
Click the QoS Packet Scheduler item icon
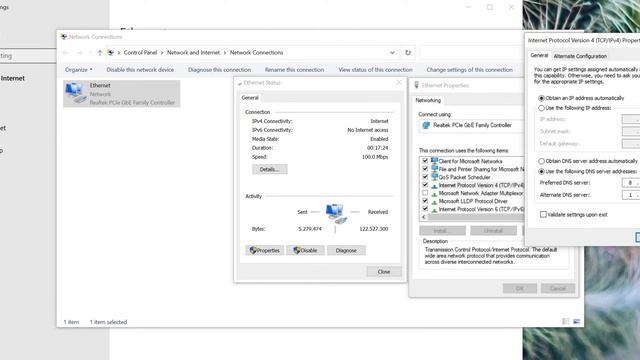pyautogui.click(x=434, y=177)
